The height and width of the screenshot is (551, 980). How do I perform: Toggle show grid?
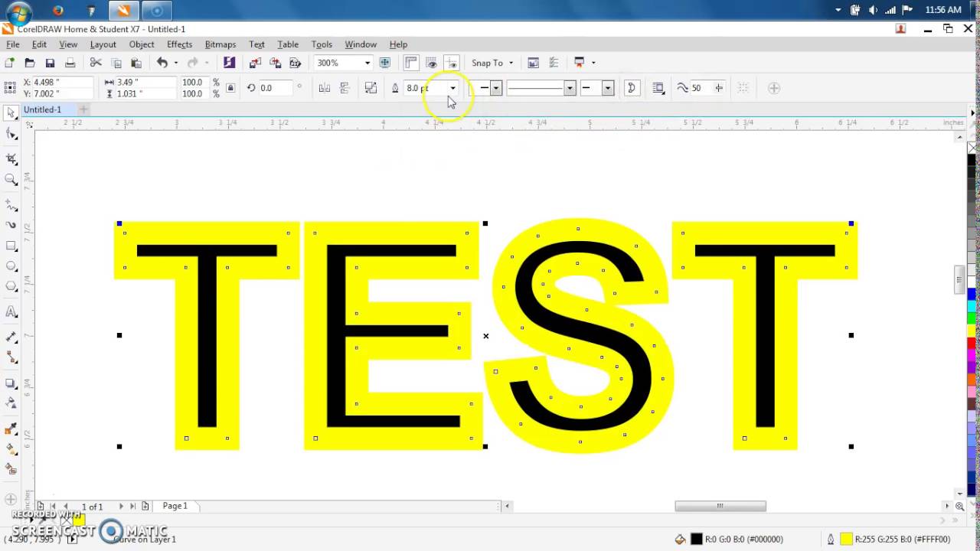[431, 63]
